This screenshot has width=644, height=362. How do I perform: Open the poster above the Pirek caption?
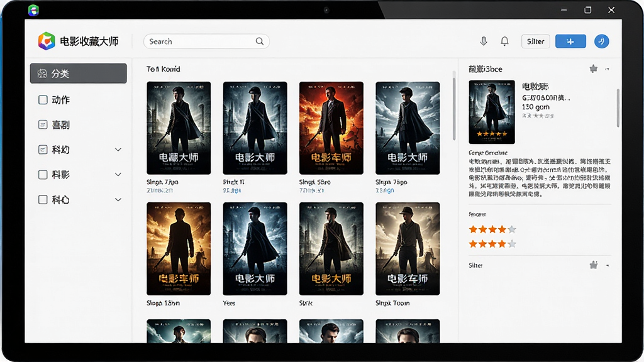[255, 128]
